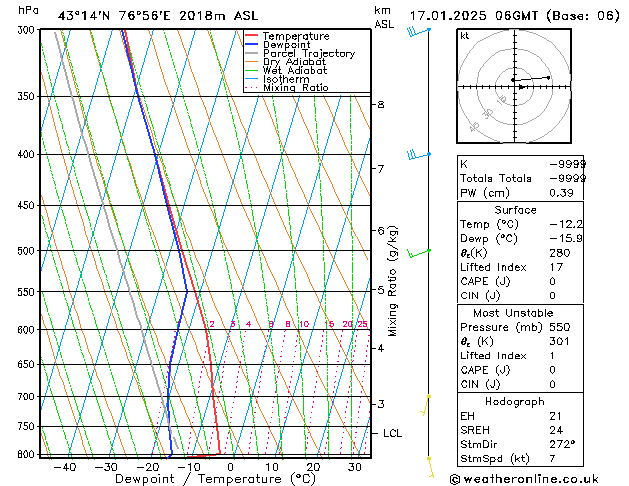Click the wind barb at 300 hPa

tap(419, 31)
